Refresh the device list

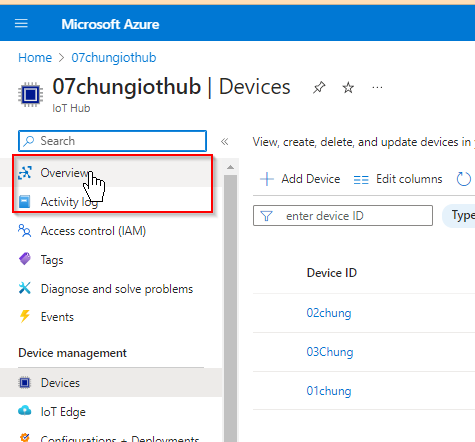point(464,179)
